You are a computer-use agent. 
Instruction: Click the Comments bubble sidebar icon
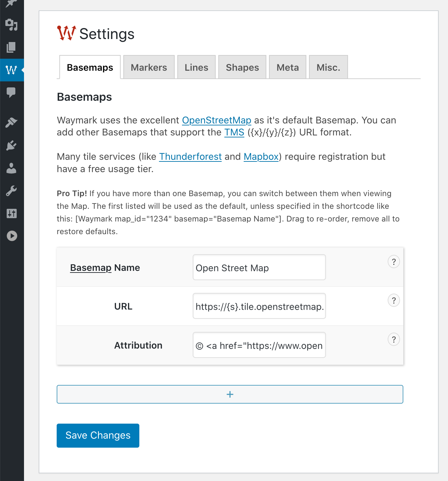(x=12, y=92)
